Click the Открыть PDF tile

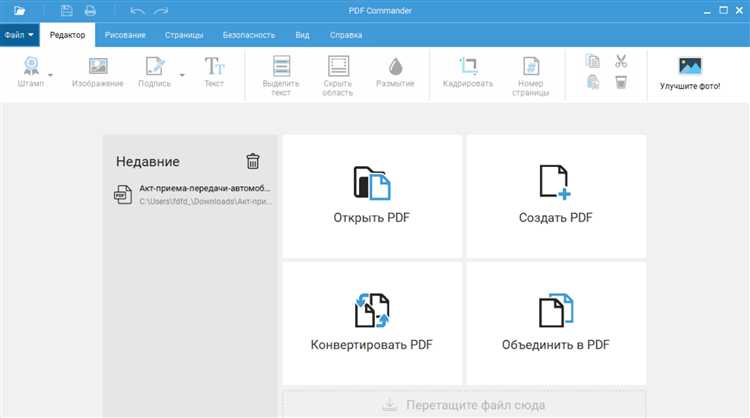pyautogui.click(x=372, y=197)
